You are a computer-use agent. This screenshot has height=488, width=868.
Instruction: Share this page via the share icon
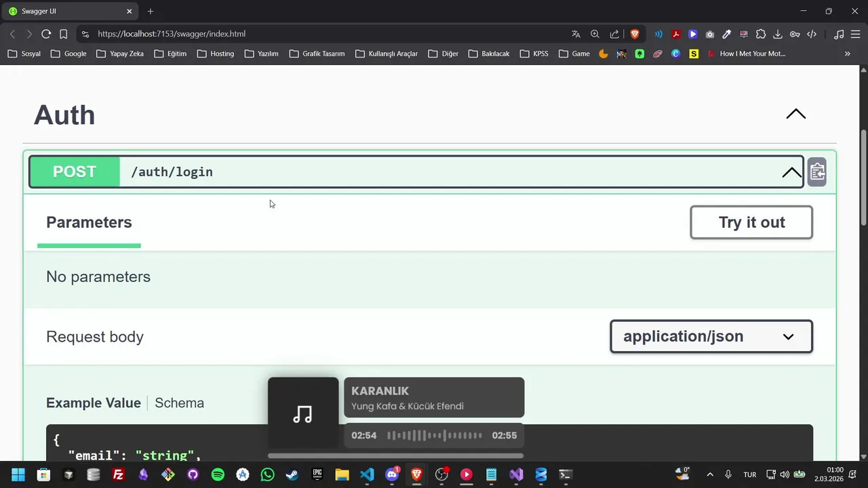coord(614,34)
